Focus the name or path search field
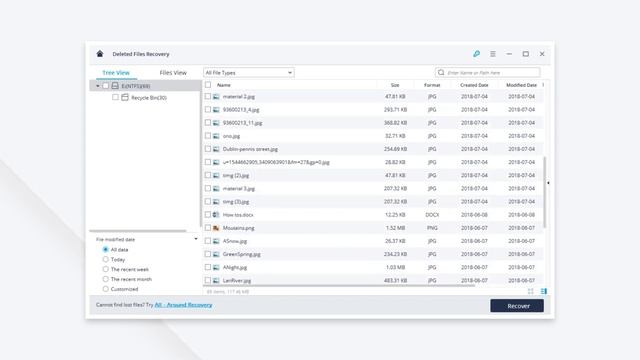The width and height of the screenshot is (640, 360). click(x=488, y=72)
